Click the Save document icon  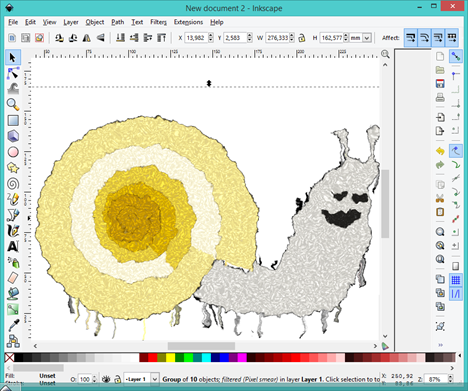440,83
